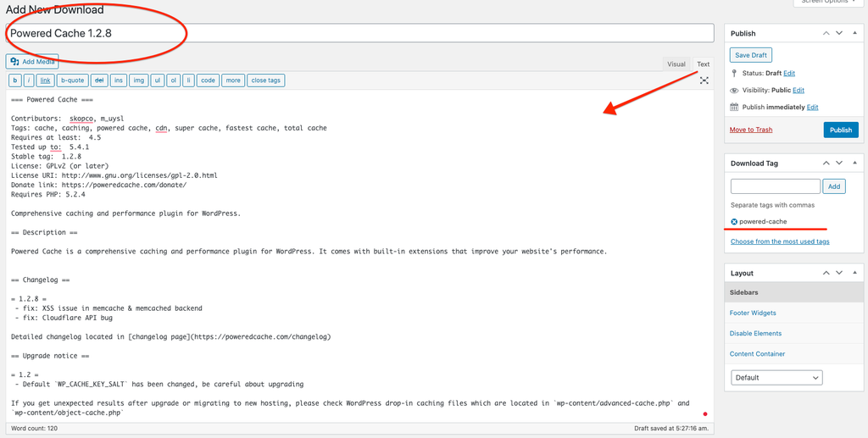Click the '== Changelog ==' line

(x=41, y=280)
